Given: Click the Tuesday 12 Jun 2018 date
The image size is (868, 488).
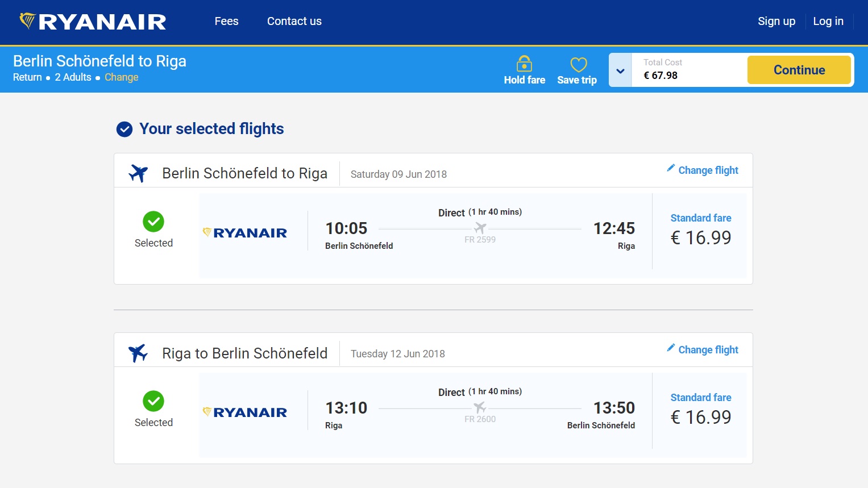Looking at the screenshot, I should click(398, 354).
